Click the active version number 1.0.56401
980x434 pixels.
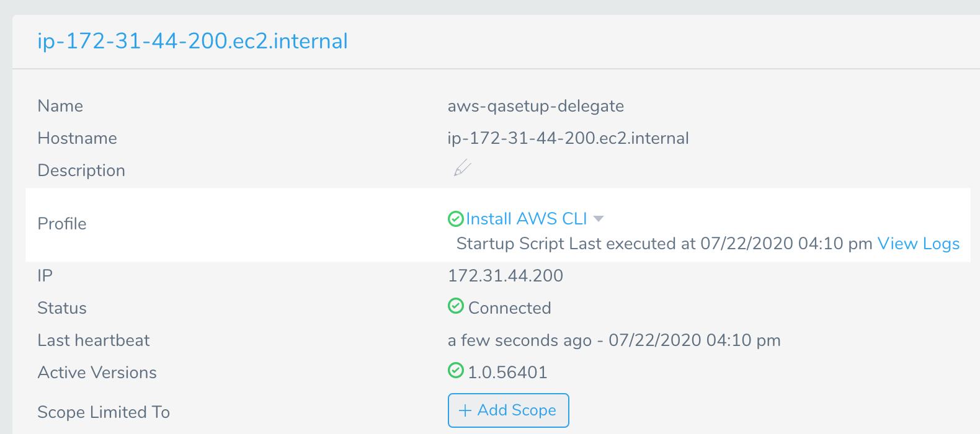pos(507,372)
